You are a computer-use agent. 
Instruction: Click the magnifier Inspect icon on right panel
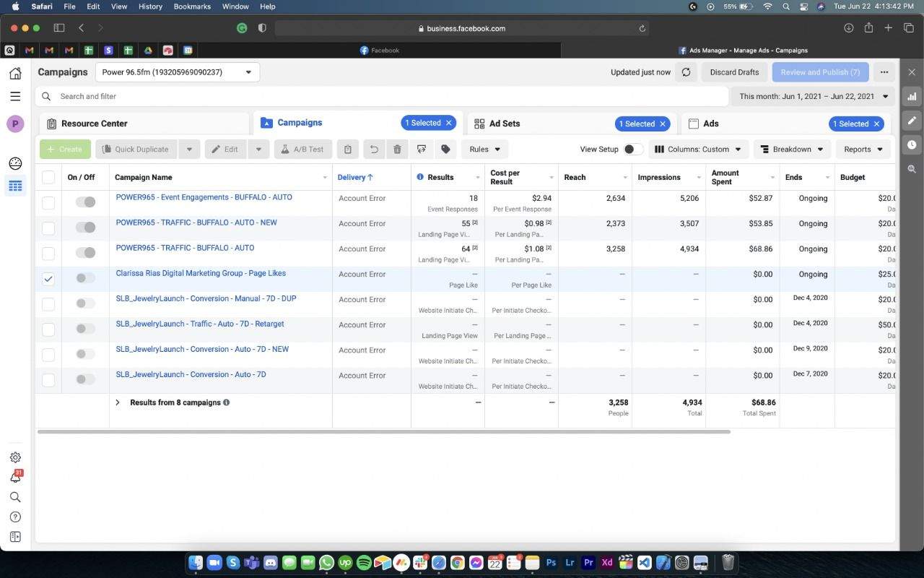912,169
